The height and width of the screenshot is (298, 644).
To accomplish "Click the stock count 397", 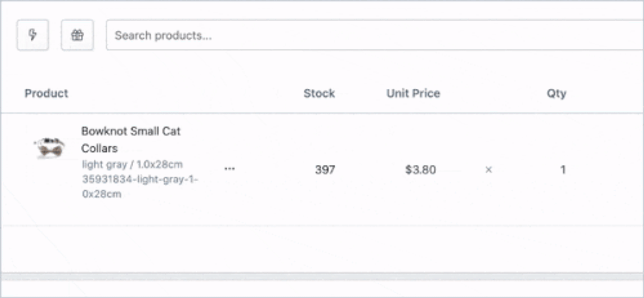I will tap(325, 170).
